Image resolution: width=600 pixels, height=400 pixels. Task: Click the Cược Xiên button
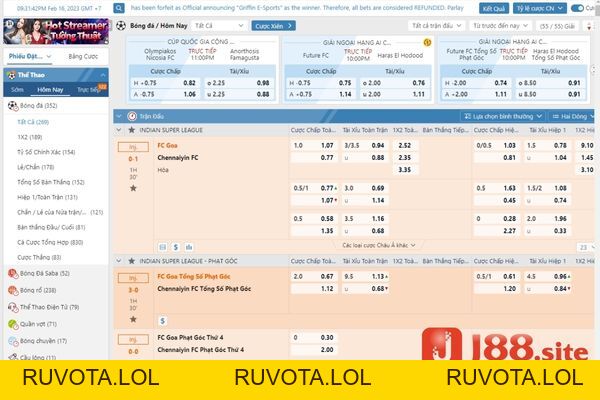click(x=273, y=26)
